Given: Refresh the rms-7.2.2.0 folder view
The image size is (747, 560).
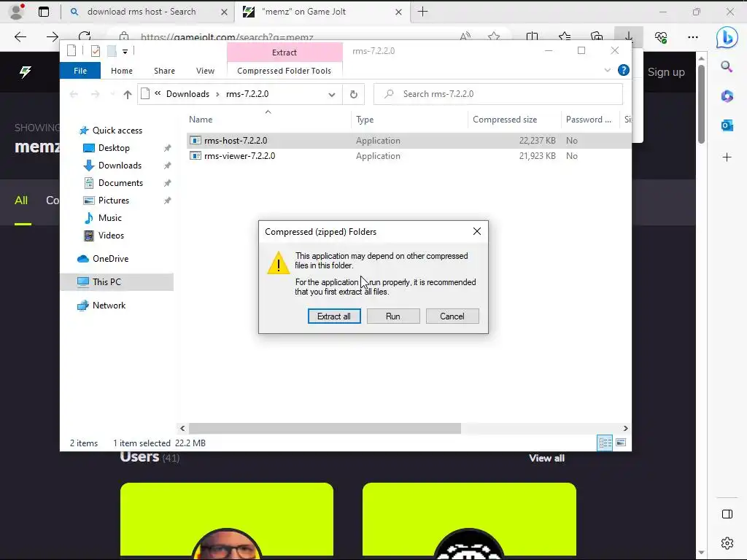Looking at the screenshot, I should (x=354, y=94).
